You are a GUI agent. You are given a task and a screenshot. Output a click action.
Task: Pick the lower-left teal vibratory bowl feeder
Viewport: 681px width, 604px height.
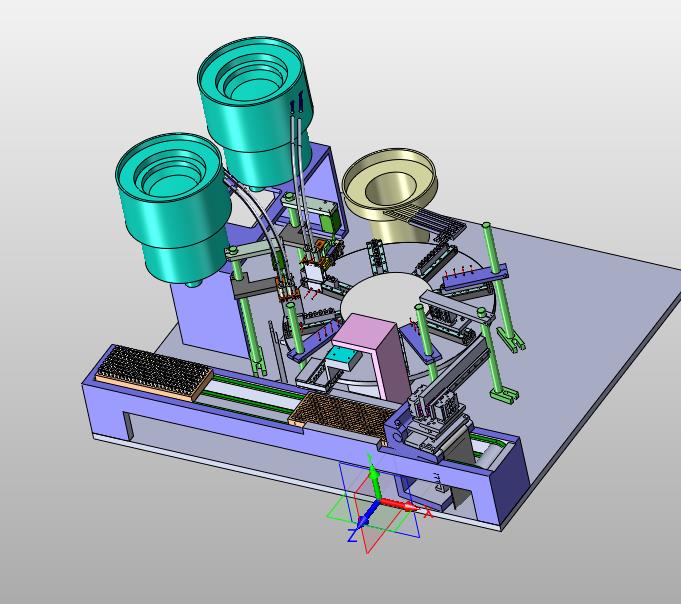click(x=174, y=208)
